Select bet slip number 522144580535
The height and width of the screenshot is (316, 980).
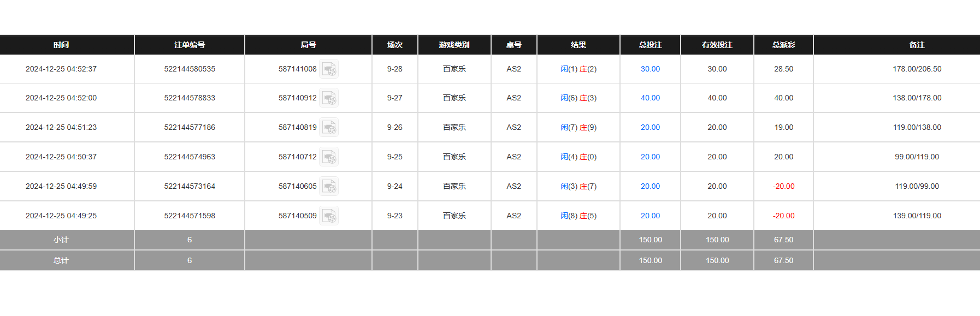pos(190,69)
